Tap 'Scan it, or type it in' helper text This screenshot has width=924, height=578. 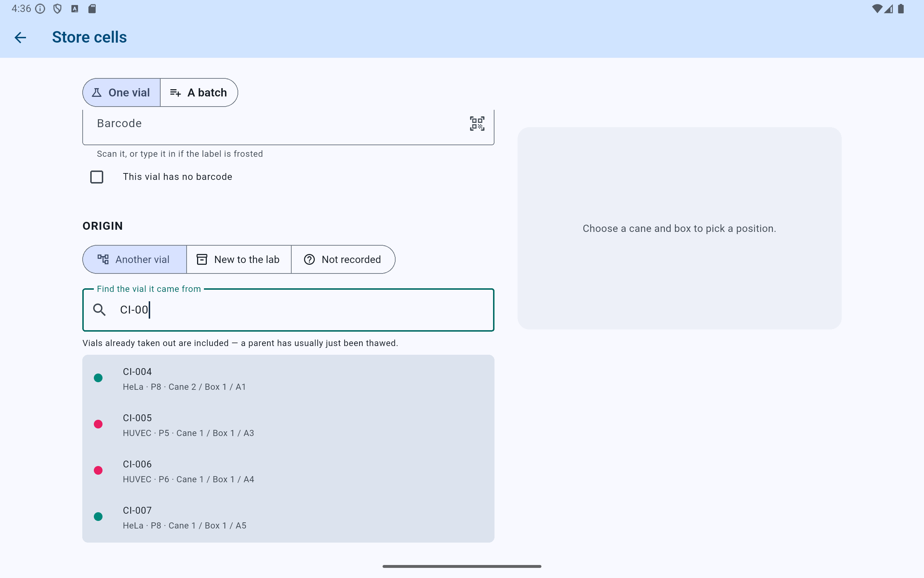[x=180, y=154]
